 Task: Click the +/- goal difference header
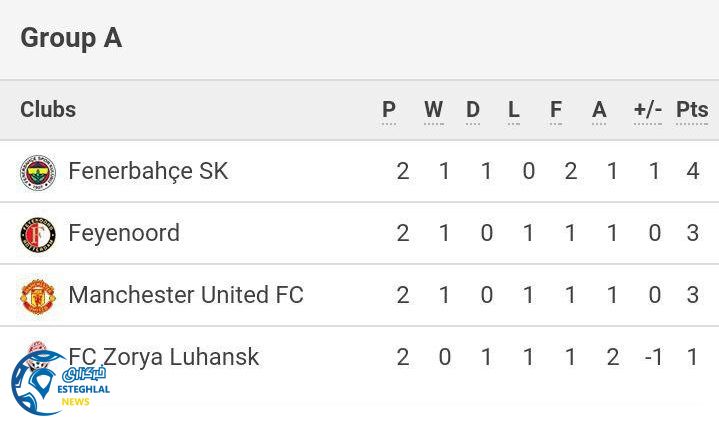coord(648,110)
